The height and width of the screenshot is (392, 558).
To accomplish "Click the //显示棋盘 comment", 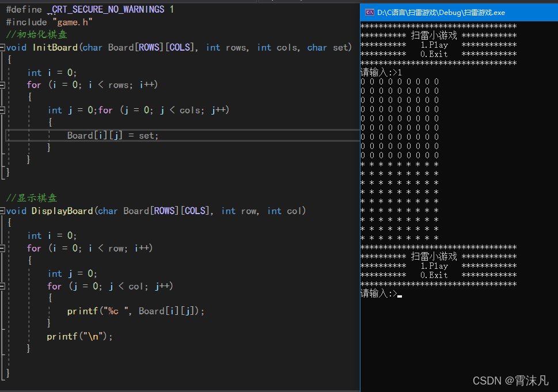I will 32,198.
